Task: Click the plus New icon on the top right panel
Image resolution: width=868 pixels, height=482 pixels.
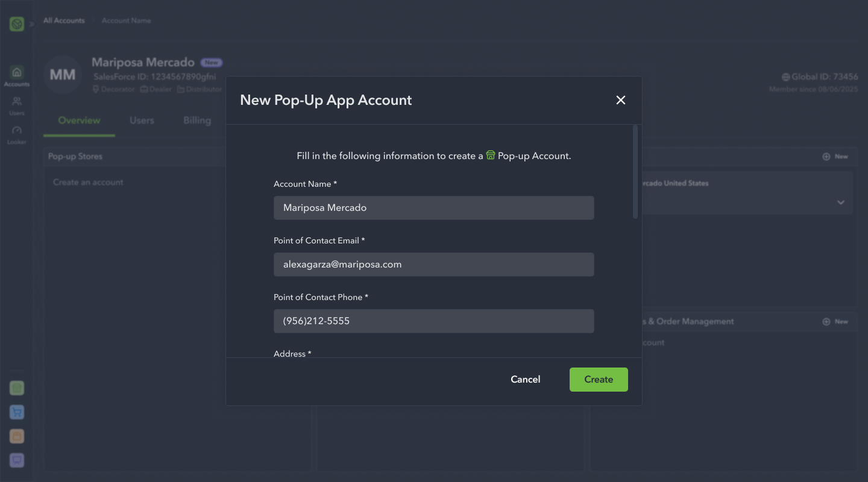Action: (826, 156)
